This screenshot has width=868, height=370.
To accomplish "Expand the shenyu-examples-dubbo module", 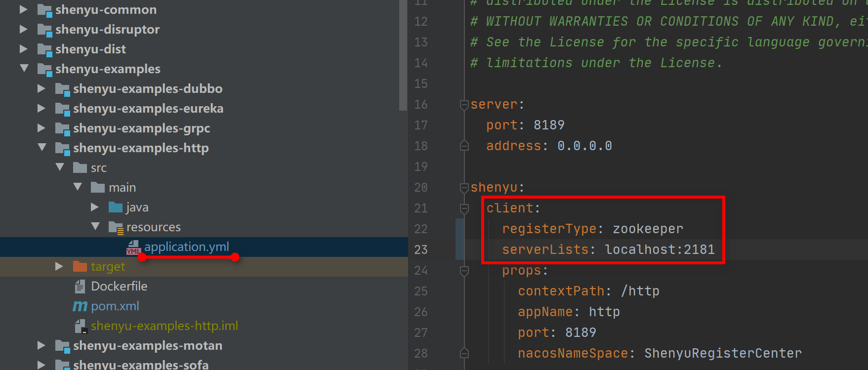I will (x=41, y=89).
